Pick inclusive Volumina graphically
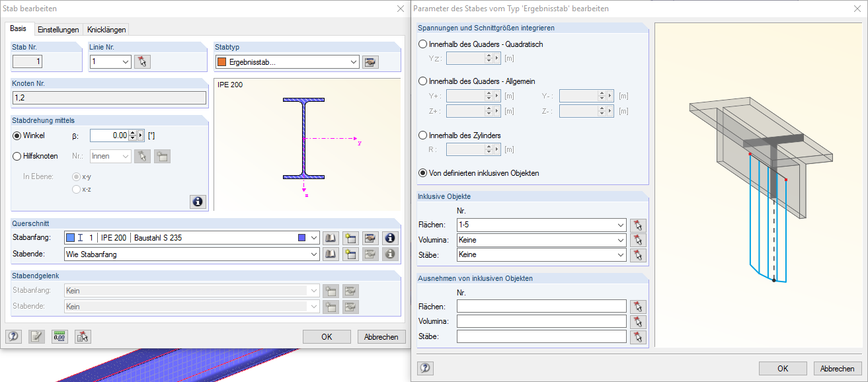 (638, 241)
